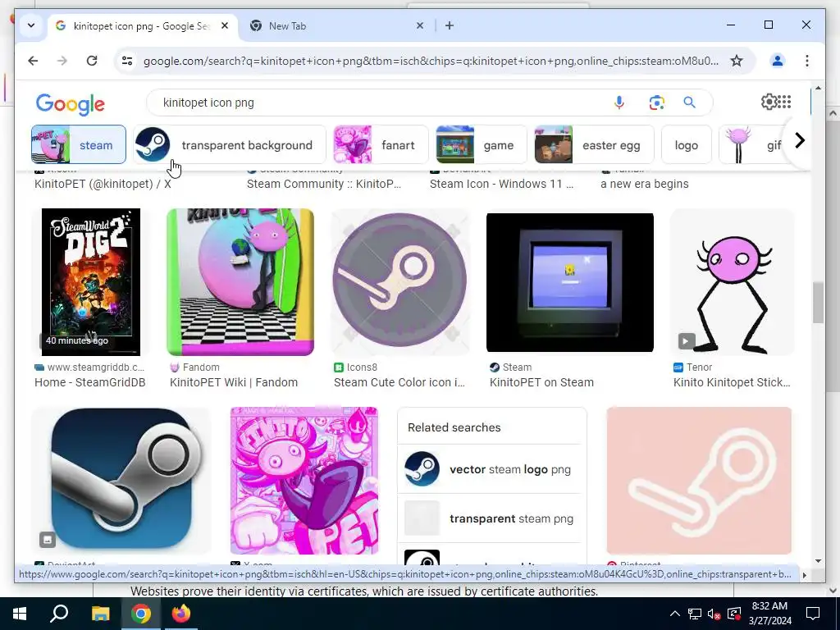
Task: Open the purple Steam Cute Color icon image
Action: 400,282
